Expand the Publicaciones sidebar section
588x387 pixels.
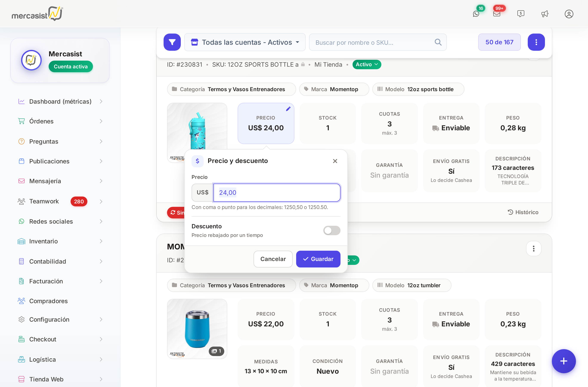[60, 161]
